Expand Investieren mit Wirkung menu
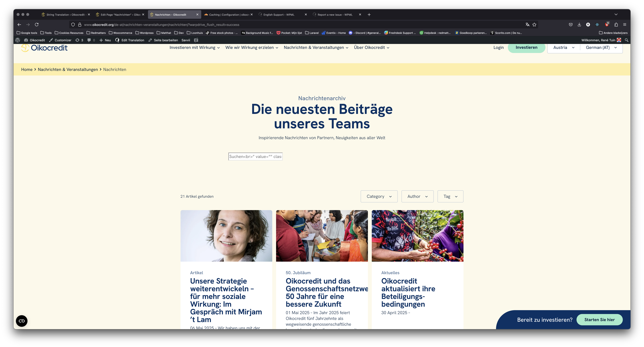The width and height of the screenshot is (644, 347). coord(195,47)
